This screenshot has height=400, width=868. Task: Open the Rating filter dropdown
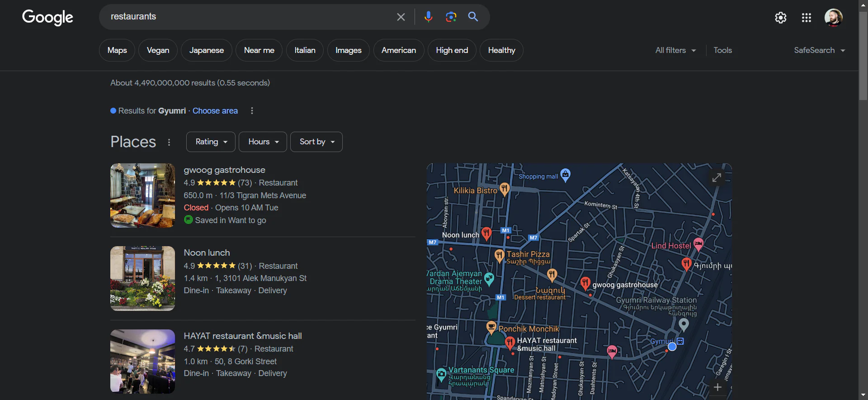[211, 142]
